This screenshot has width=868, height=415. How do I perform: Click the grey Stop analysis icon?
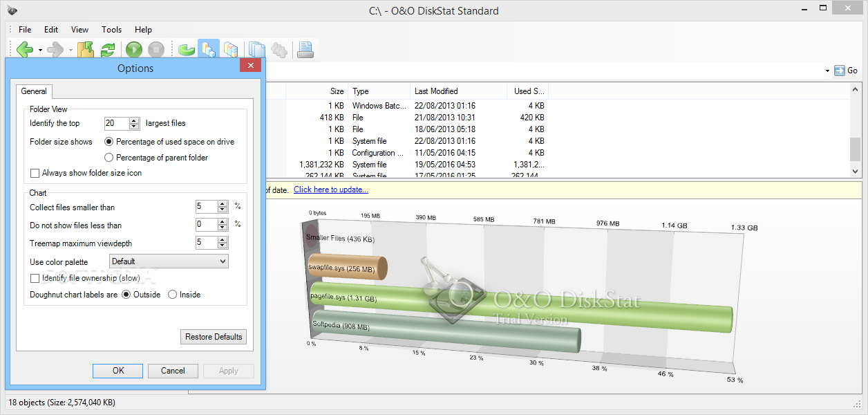pos(156,50)
